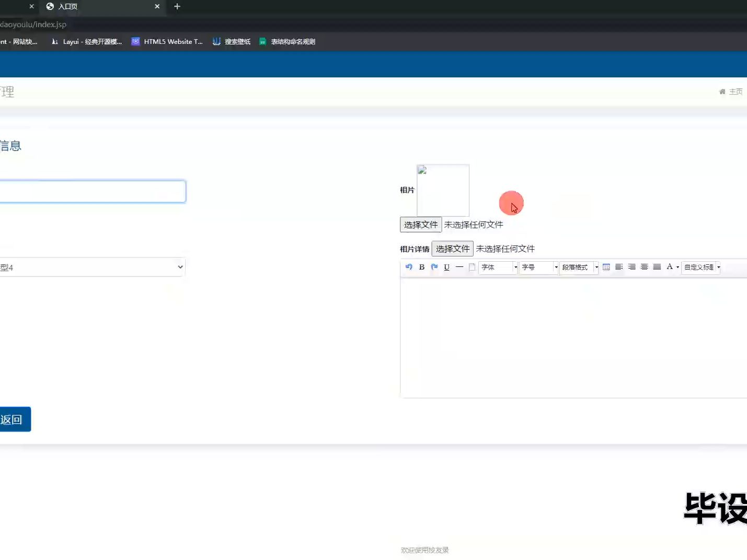Open the 段落格式 paragraph format dropdown
Screen dimensions: 747x560
click(579, 267)
